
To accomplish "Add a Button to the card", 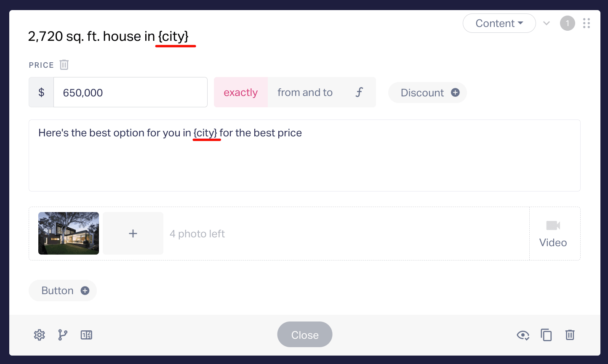I will point(63,290).
